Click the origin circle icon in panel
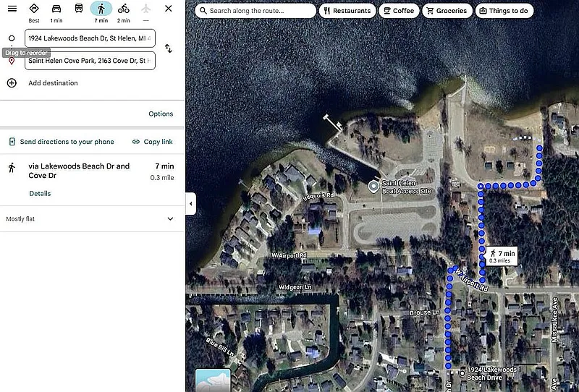The image size is (579, 392). click(x=12, y=38)
